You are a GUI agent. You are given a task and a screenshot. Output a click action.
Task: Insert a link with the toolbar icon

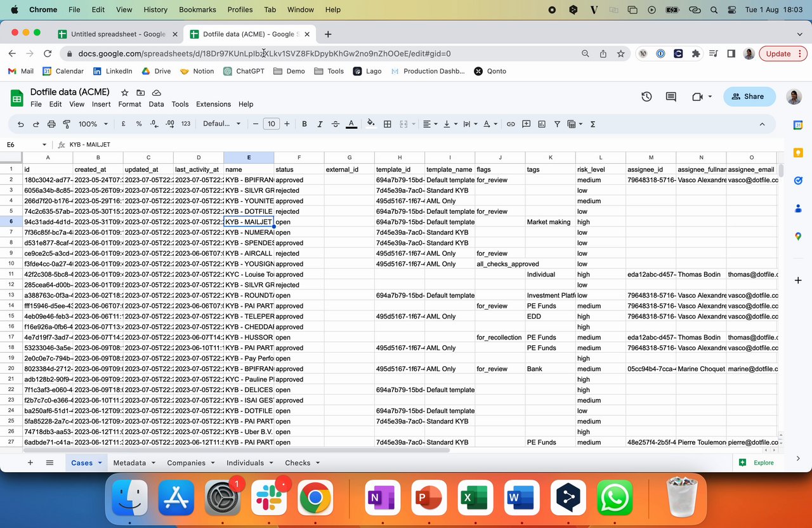pyautogui.click(x=511, y=124)
